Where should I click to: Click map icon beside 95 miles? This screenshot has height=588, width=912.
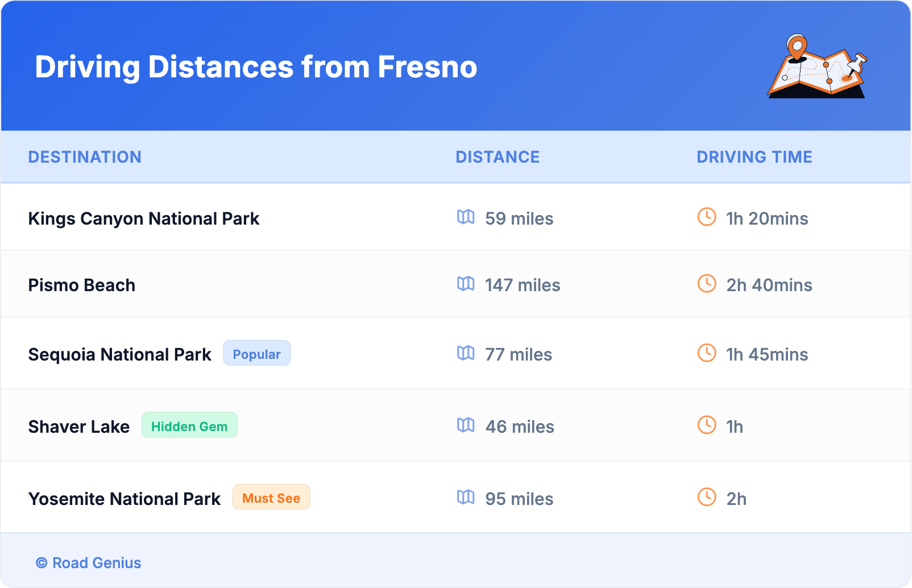(466, 497)
